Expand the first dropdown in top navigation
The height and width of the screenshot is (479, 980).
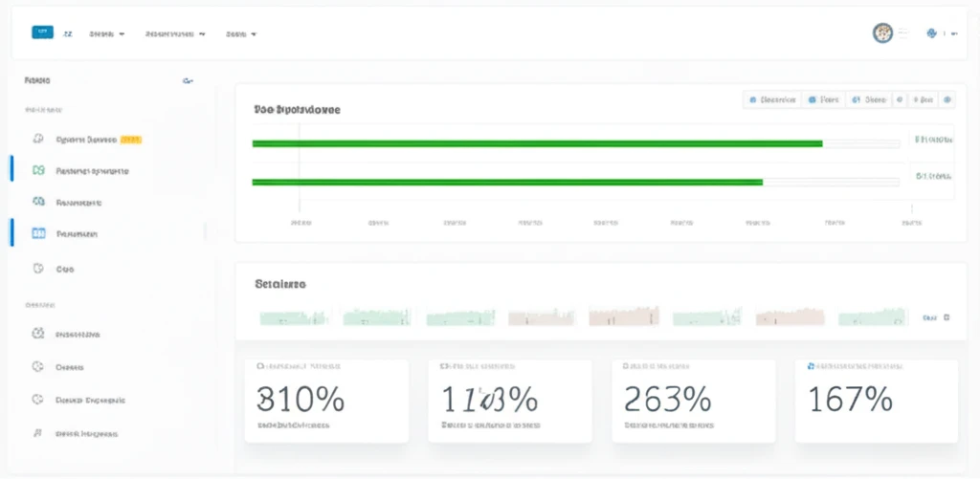tap(107, 33)
